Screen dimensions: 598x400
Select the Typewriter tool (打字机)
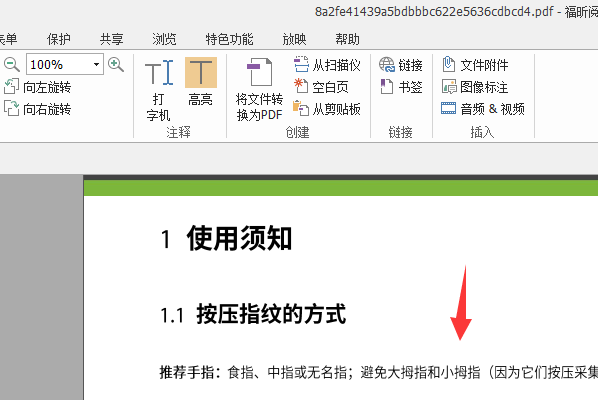click(159, 90)
